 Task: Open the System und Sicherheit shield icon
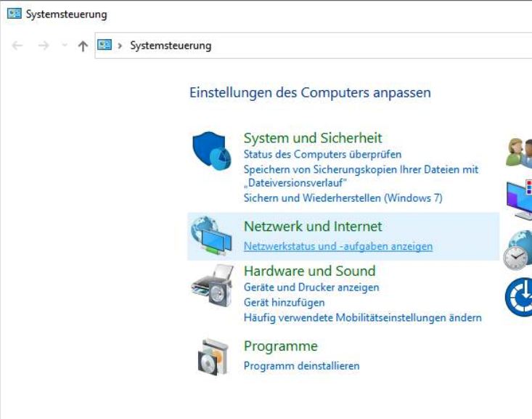(211, 150)
